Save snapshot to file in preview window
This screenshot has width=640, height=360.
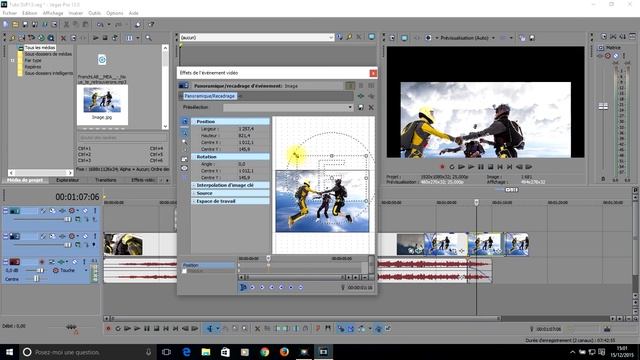coord(532,38)
